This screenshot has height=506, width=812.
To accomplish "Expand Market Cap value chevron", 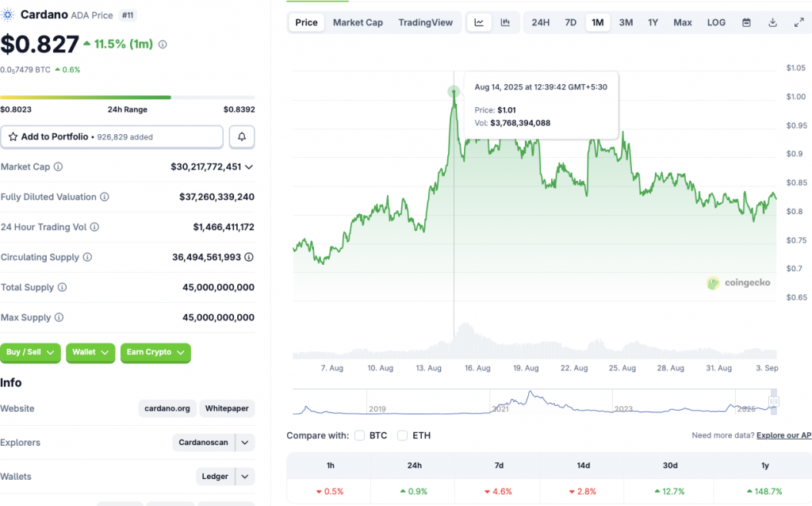I will point(249,167).
